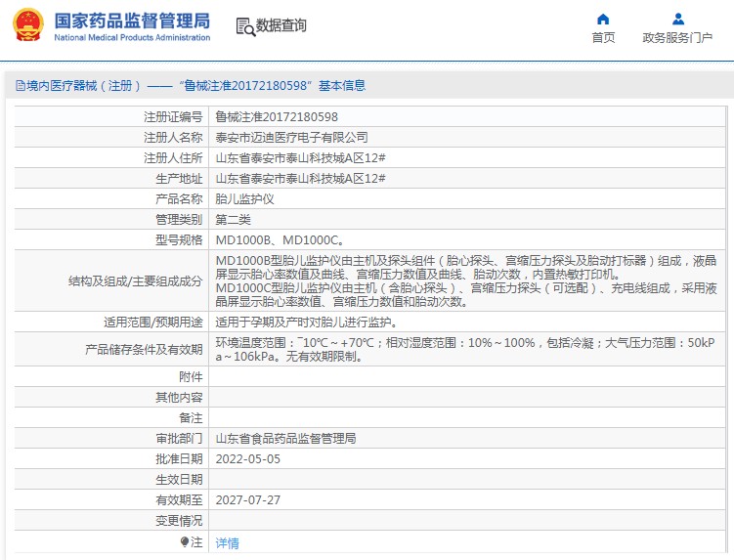Click registrant name 泰安市迈迪医疗电子有限公司
Screen dimensions: 734x560
pyautogui.click(x=292, y=137)
